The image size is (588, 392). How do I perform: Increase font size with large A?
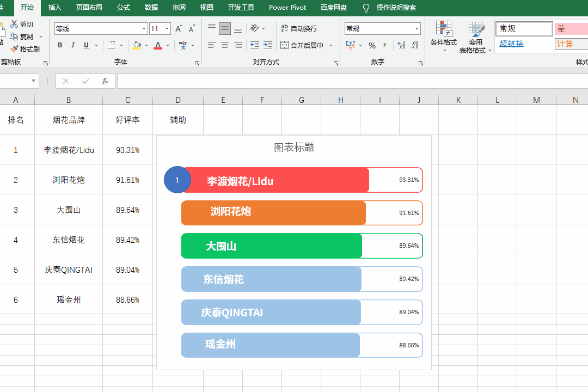pyautogui.click(x=179, y=28)
